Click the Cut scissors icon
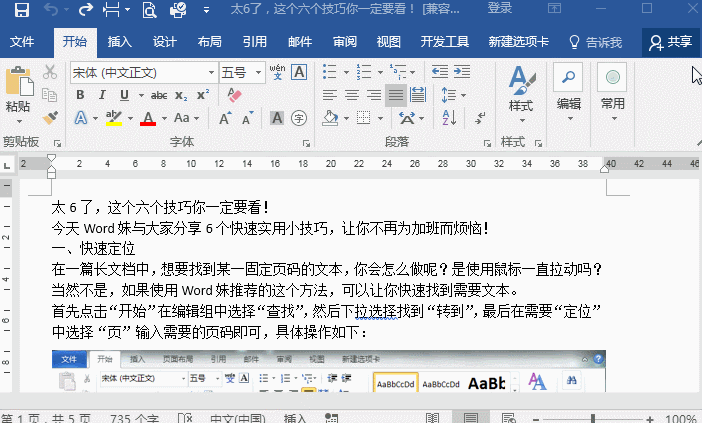This screenshot has height=423, width=702. [50, 72]
